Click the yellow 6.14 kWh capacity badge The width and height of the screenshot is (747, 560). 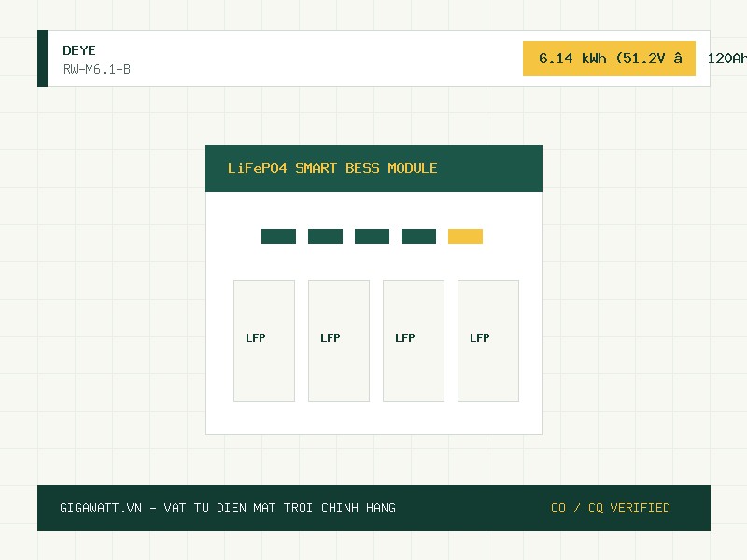(609, 58)
